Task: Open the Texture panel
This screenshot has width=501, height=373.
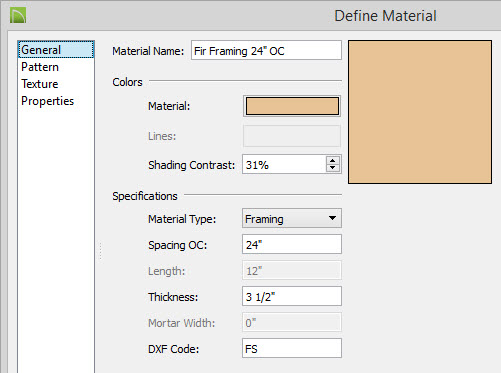Action: pos(40,84)
